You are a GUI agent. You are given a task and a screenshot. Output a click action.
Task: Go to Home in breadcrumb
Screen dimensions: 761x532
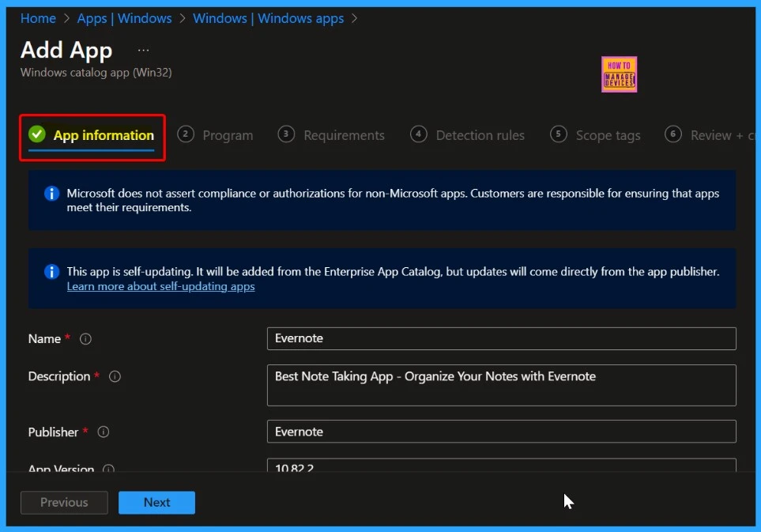[38, 18]
